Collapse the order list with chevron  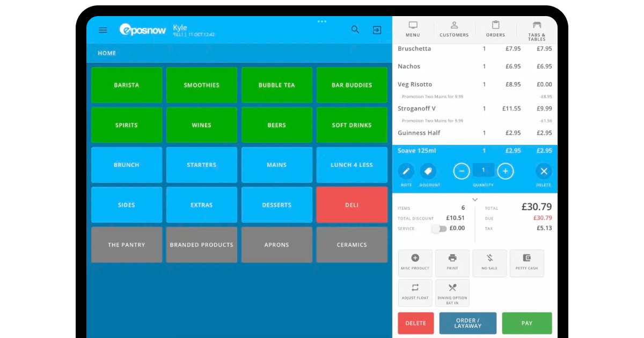[x=475, y=200]
